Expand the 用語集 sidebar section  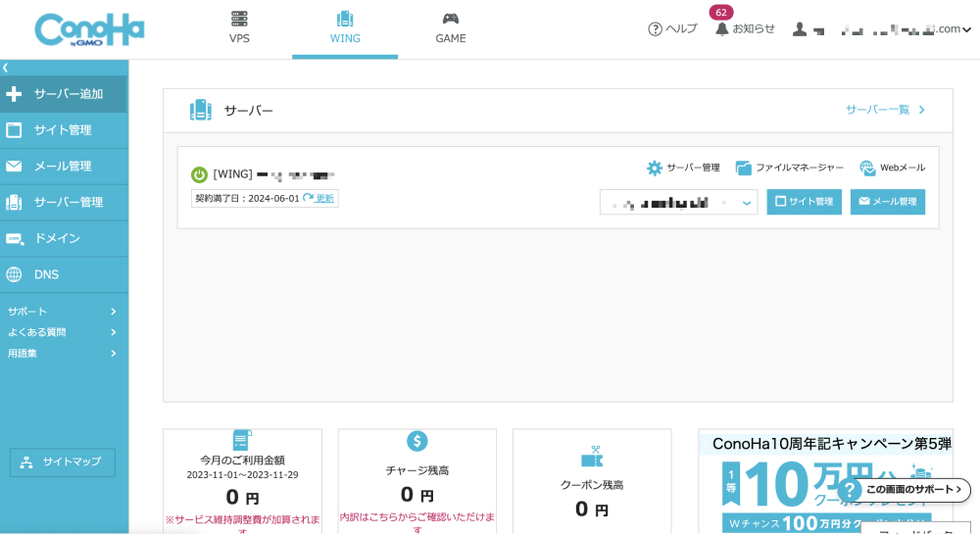[63, 354]
